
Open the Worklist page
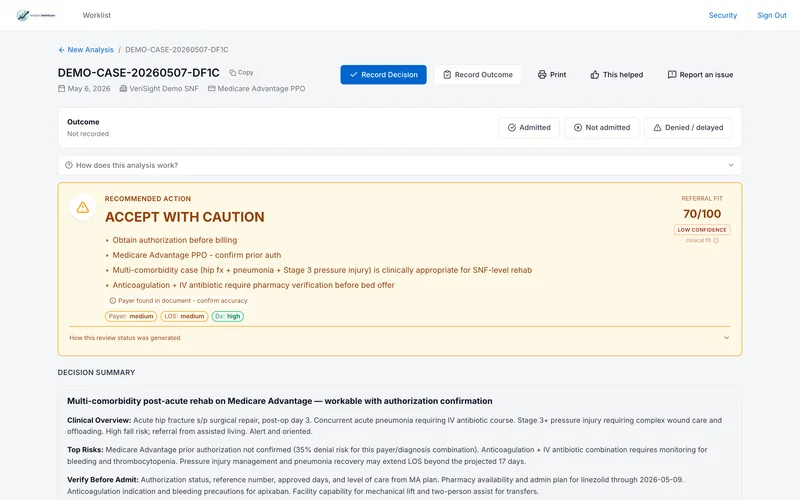pyautogui.click(x=96, y=15)
